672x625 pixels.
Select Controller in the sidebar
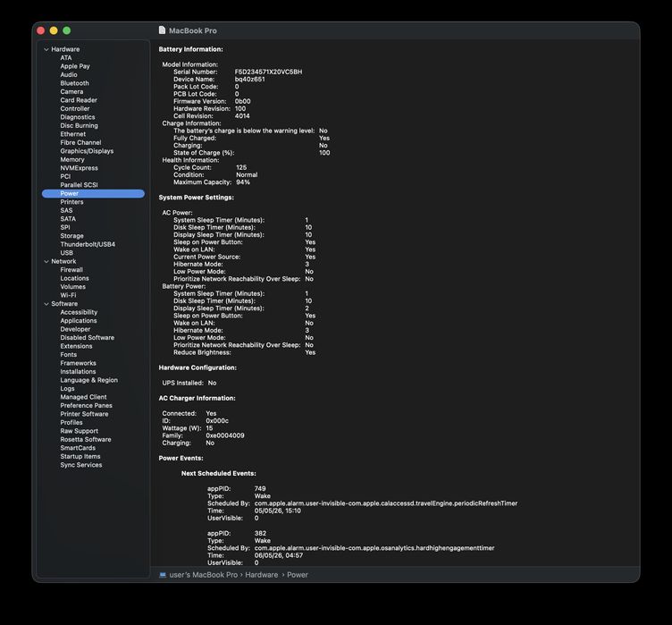(x=75, y=108)
